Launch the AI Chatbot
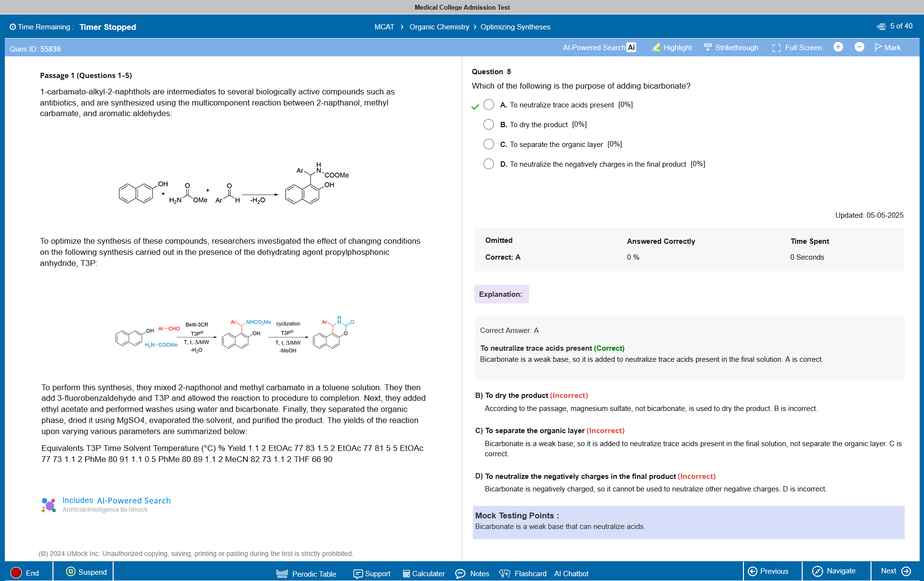Viewport: 924px width, 581px height. 571,573
